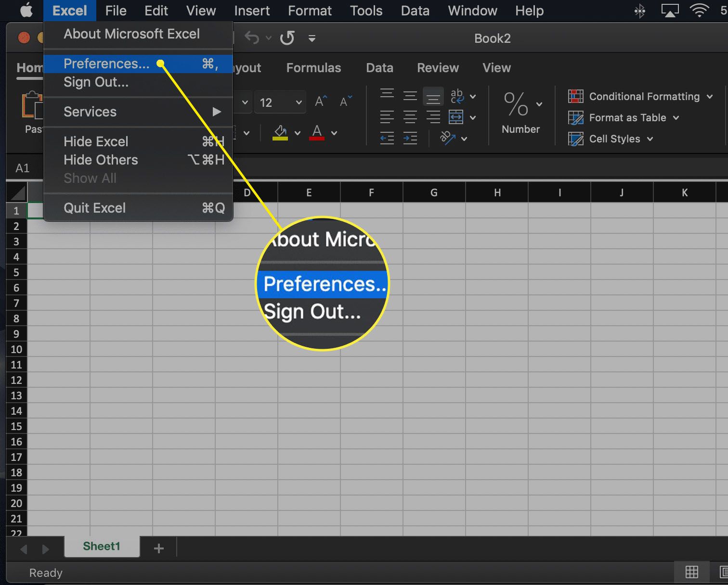Select column G header

[x=434, y=192]
